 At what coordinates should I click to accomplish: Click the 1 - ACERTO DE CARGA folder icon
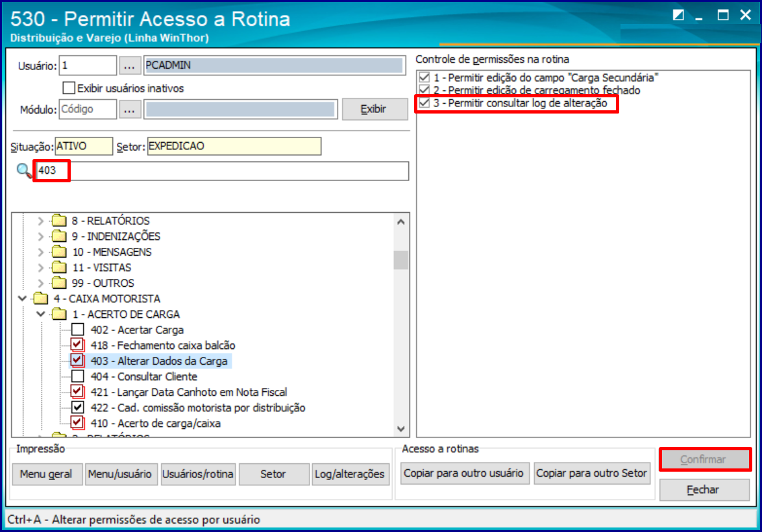point(59,314)
